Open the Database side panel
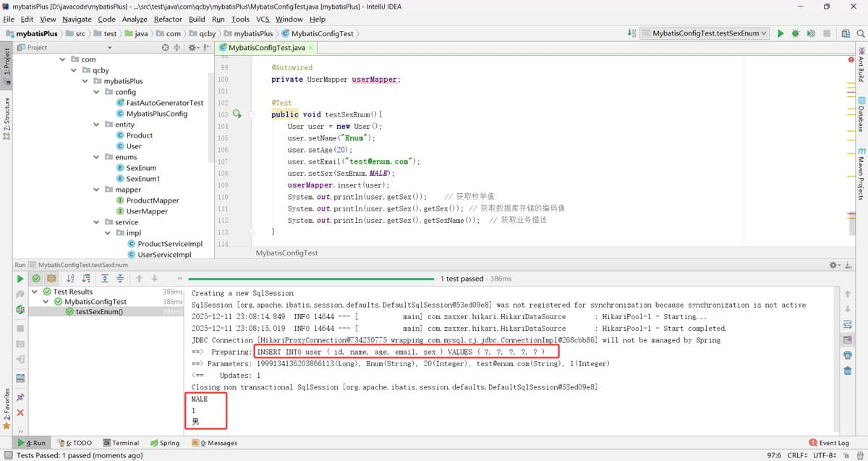868x461 pixels. (861, 114)
